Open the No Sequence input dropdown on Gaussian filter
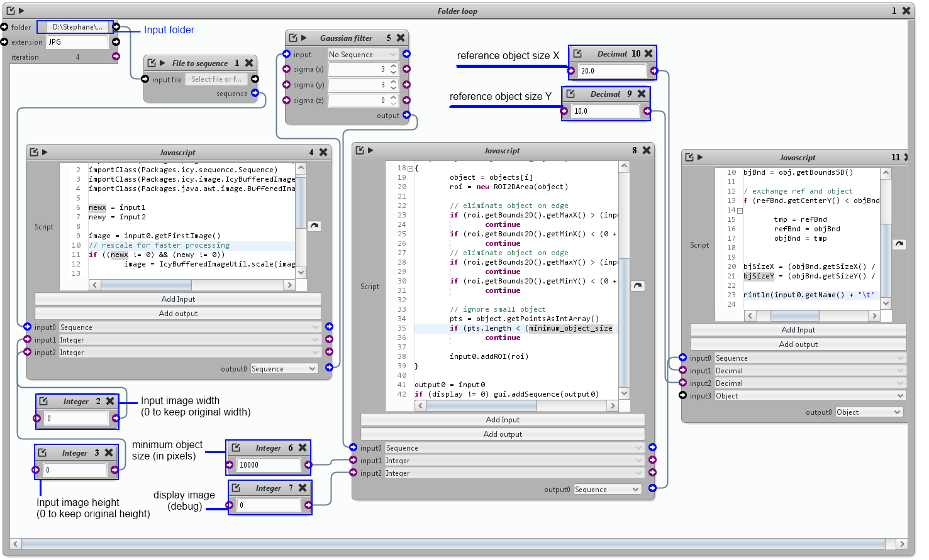 (362, 54)
